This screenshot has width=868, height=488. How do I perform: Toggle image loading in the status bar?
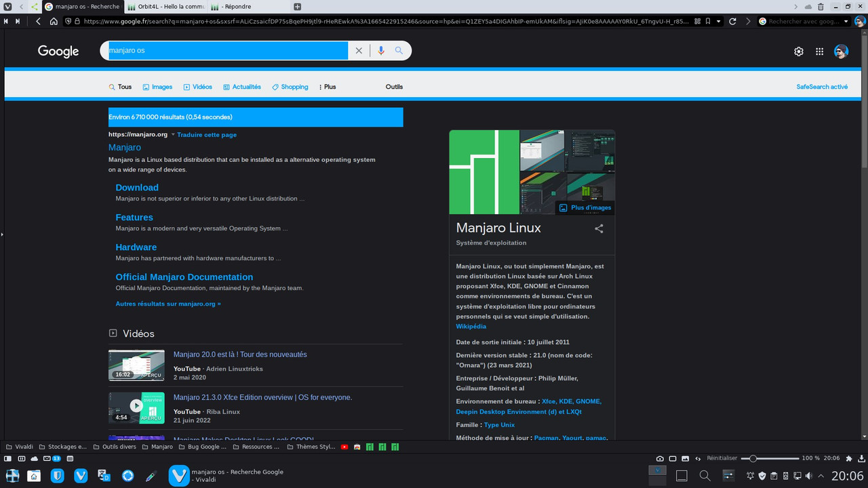686,458
